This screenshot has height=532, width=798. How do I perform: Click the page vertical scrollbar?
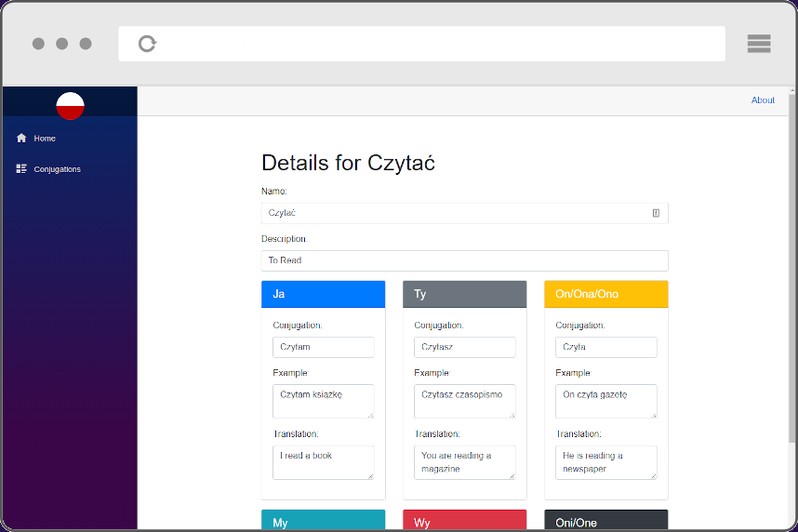coord(792,279)
